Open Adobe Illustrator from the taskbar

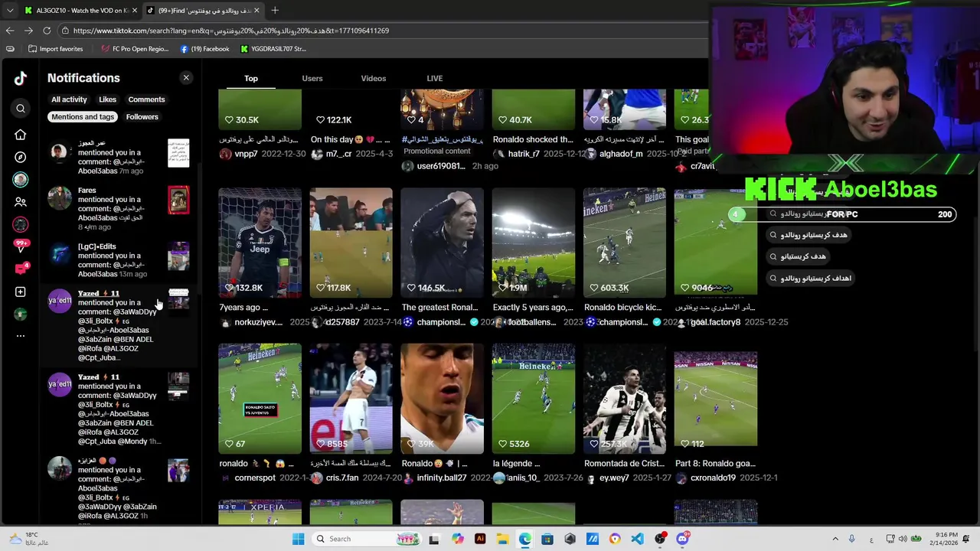[x=480, y=539]
